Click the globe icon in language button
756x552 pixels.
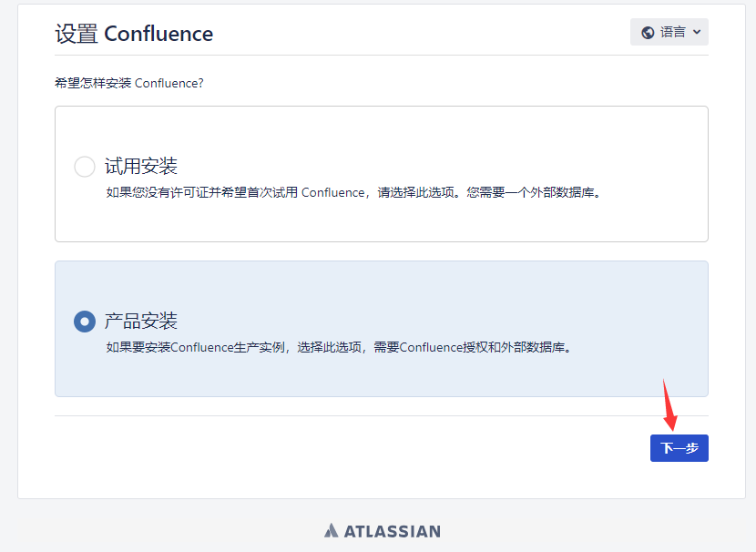(648, 33)
